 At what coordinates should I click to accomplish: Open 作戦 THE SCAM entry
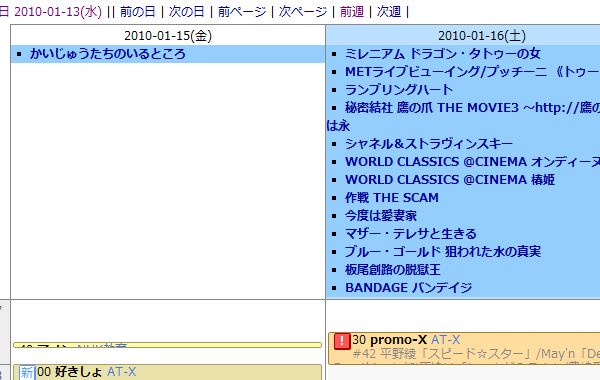click(x=391, y=198)
